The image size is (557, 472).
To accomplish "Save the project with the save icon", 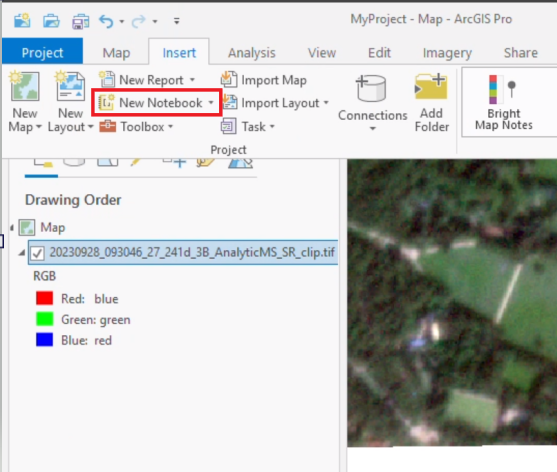I will coord(81,21).
